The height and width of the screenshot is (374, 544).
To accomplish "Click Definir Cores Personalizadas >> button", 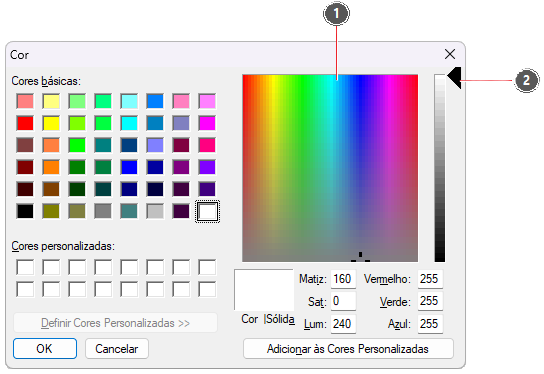I will pyautogui.click(x=115, y=323).
